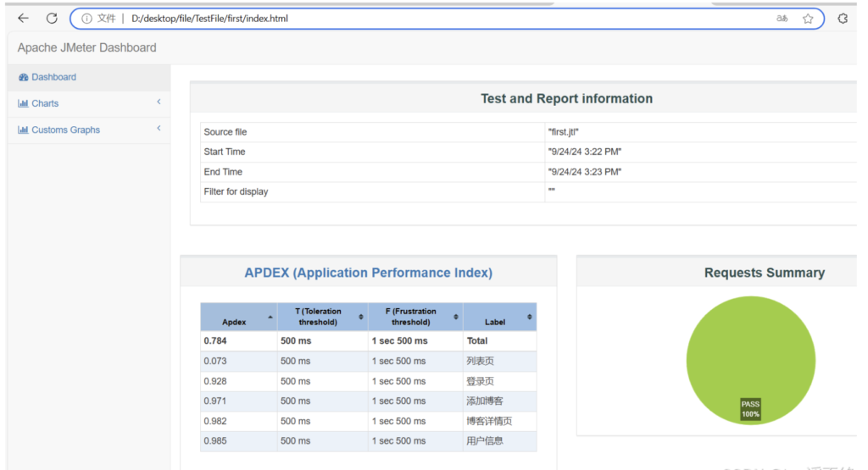Viewport: 868px width, 470px height.
Task: Open the site info icon in address bar
Action: [x=87, y=19]
